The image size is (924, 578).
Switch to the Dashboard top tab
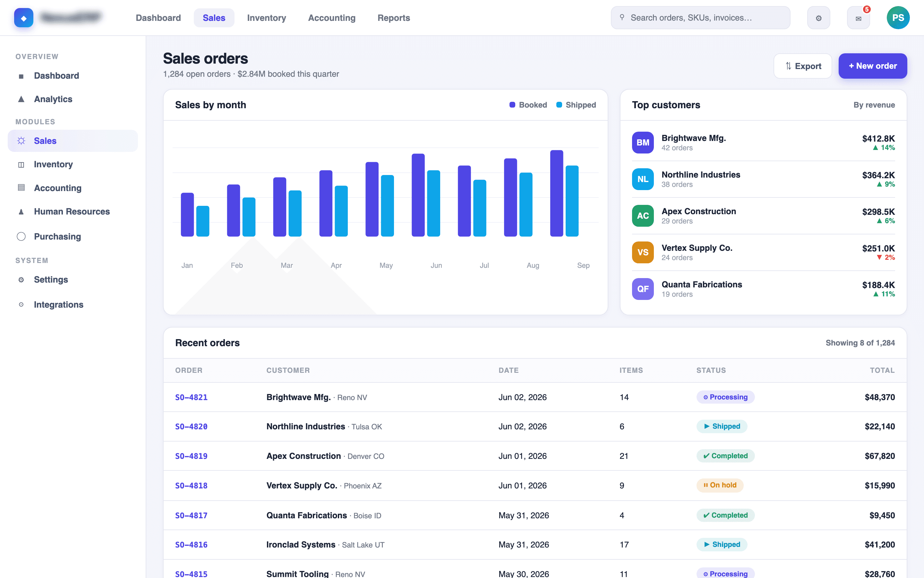click(158, 18)
